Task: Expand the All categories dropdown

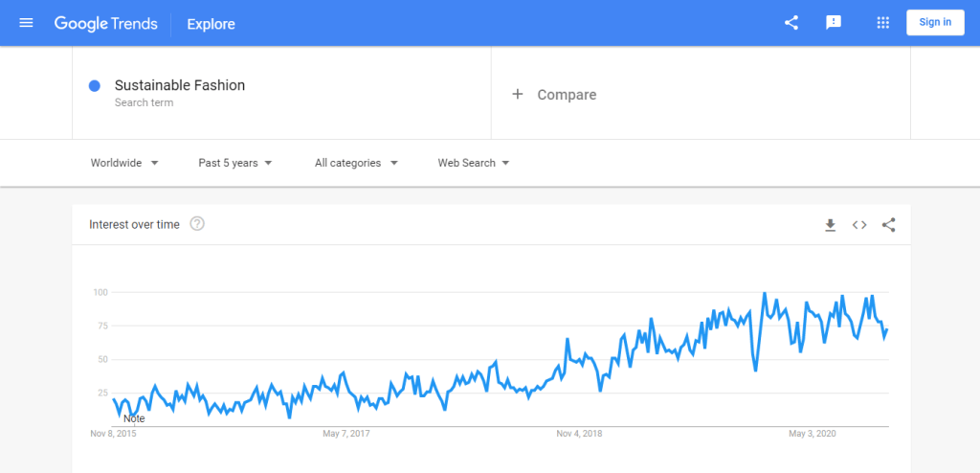Action: tap(356, 163)
